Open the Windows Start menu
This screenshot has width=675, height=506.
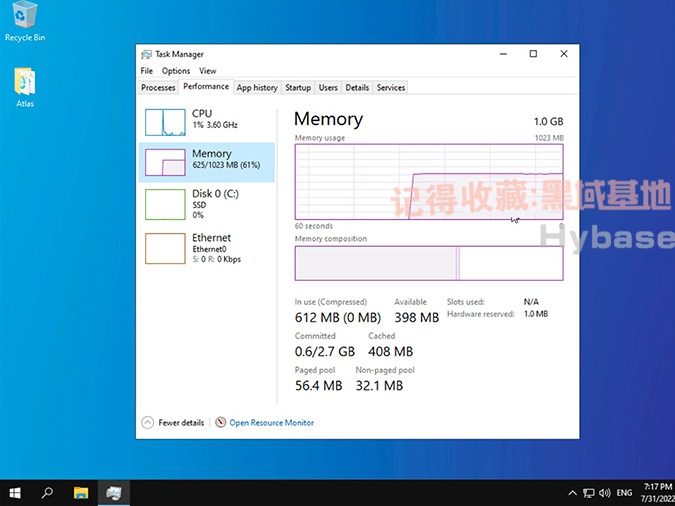click(x=15, y=493)
